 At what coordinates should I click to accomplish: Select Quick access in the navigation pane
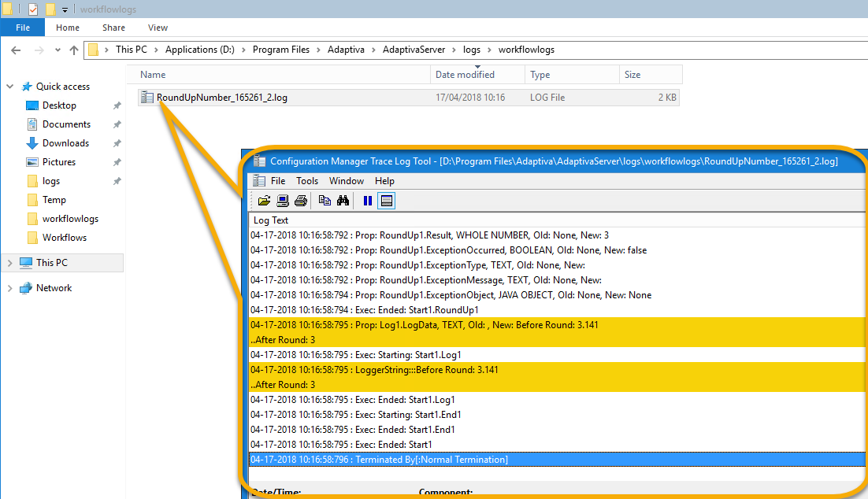click(62, 87)
